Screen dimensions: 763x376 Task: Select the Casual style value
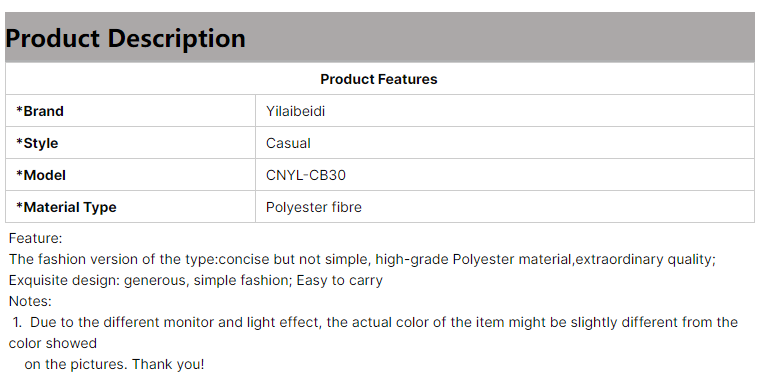[288, 143]
